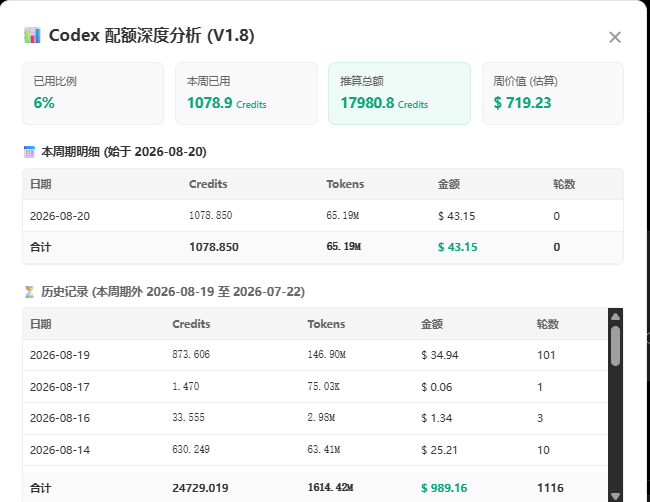This screenshot has width=650, height=502.
Task: Click green total $ 43.15 in 合计 row
Action: coord(458,247)
